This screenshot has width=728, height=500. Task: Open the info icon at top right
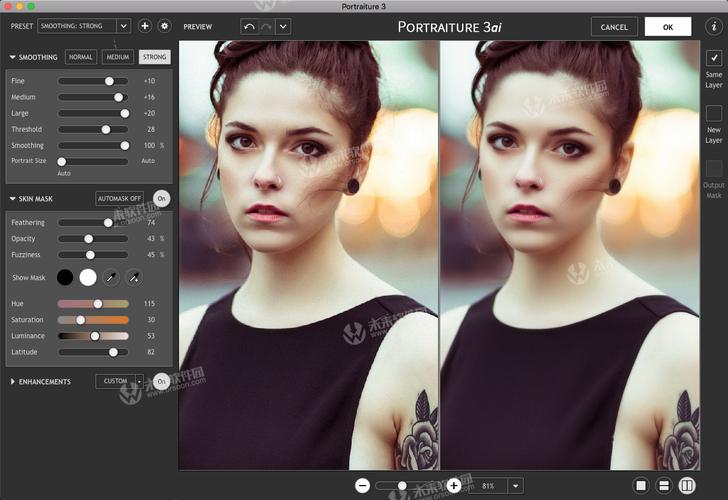coord(714,26)
